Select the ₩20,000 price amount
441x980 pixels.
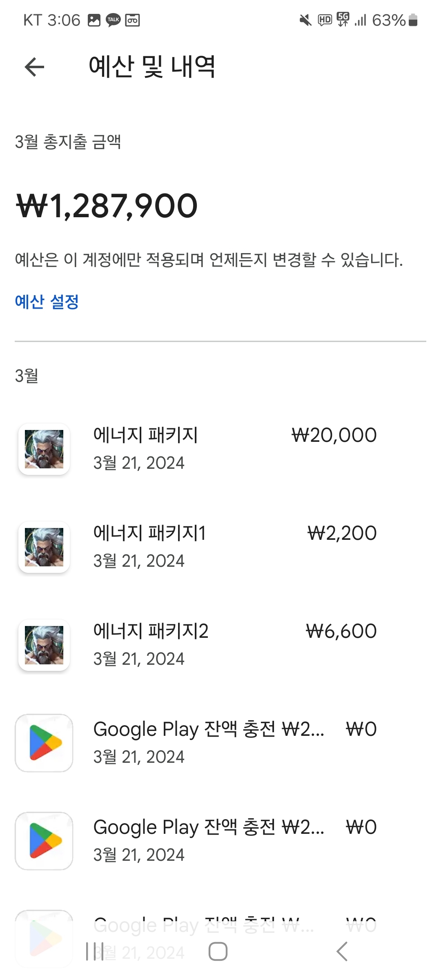click(x=334, y=435)
